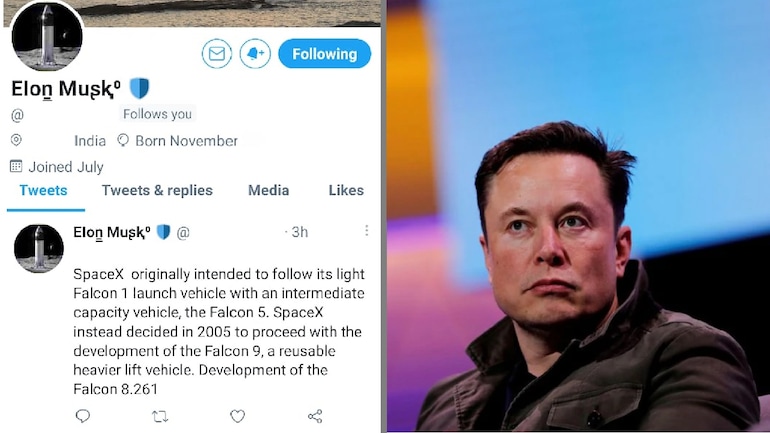
Task: Open the photo of the man on right
Action: point(577,216)
